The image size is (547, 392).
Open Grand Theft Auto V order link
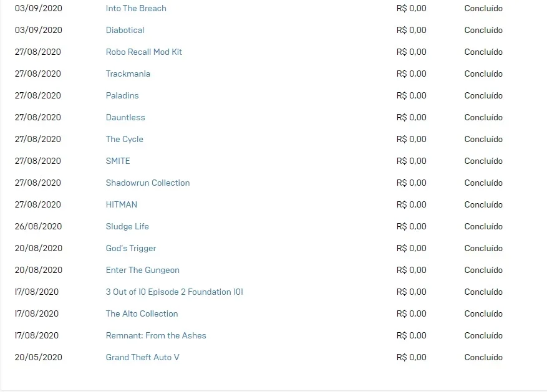tap(142, 358)
